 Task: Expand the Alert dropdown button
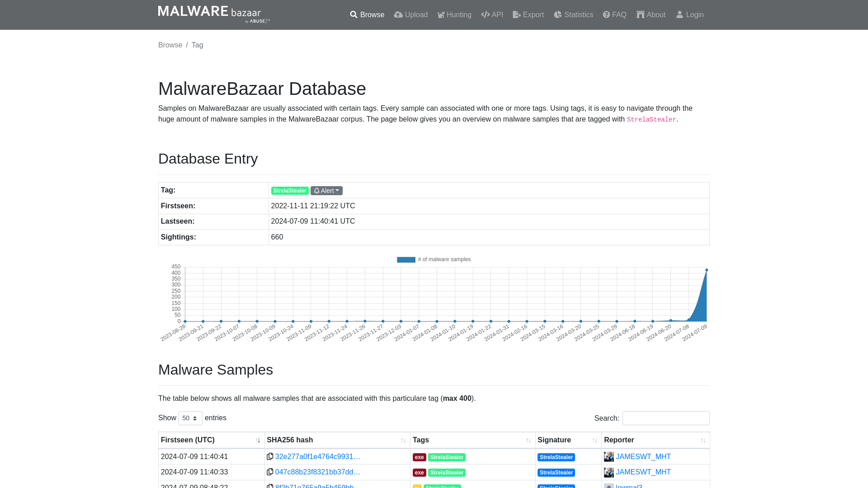tap(327, 190)
